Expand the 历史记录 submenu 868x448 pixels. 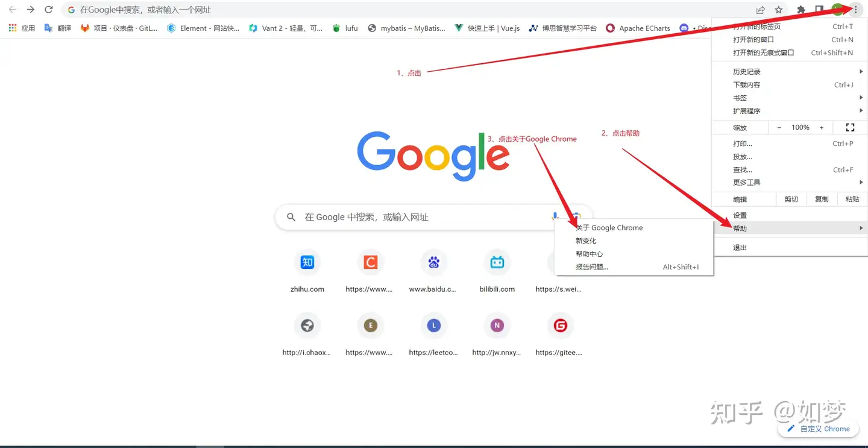coord(790,72)
